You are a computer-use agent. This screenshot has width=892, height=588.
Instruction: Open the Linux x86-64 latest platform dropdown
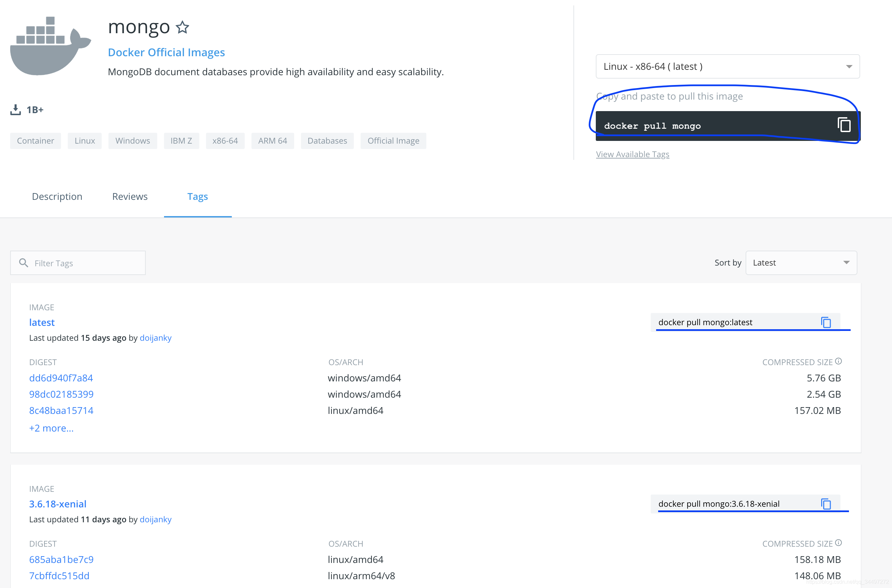[727, 66]
